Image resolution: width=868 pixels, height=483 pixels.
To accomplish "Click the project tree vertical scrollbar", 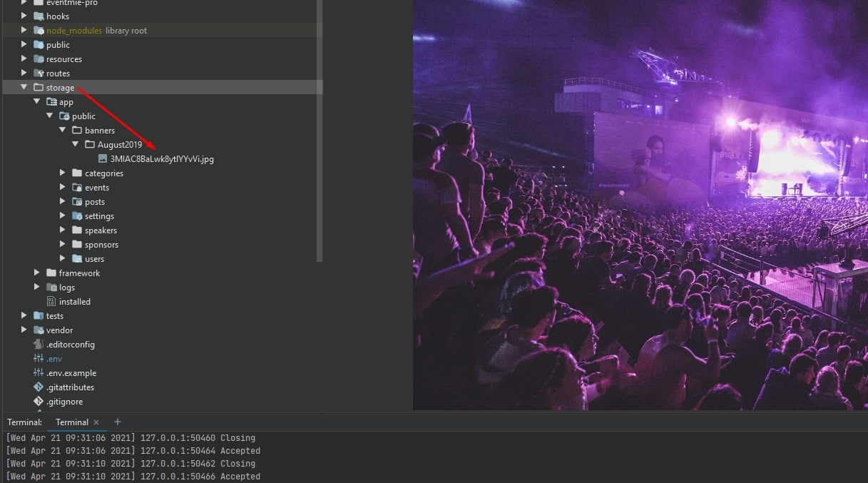I will tap(320, 131).
